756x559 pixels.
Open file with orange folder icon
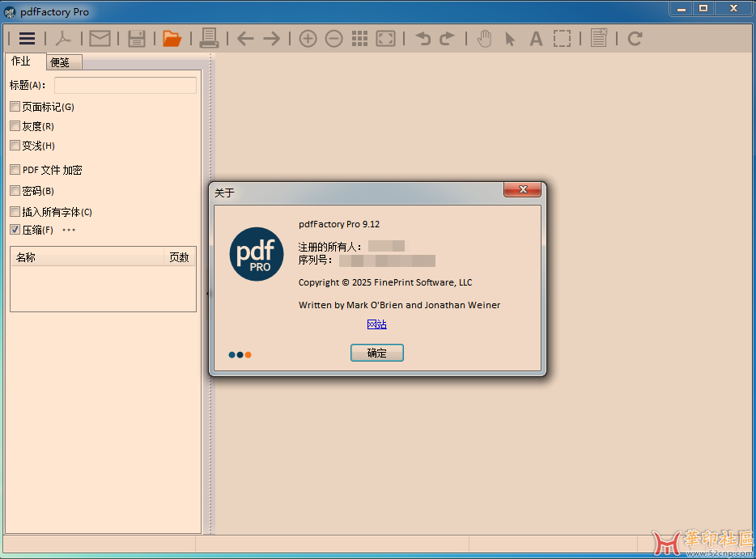172,38
